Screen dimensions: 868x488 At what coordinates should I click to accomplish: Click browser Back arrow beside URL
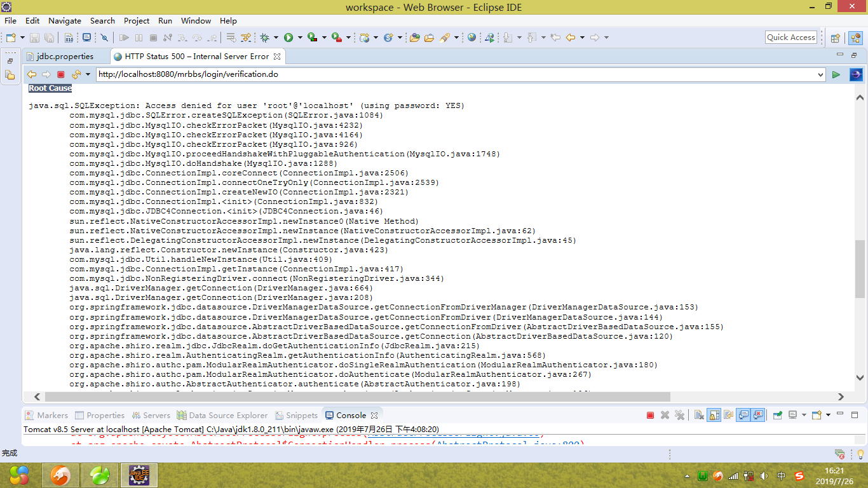32,74
